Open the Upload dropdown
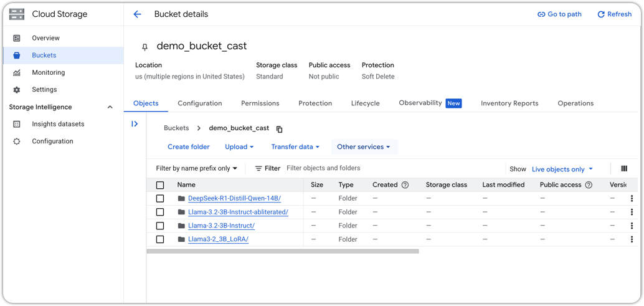Screen dimensions: 644x306 click(x=239, y=146)
